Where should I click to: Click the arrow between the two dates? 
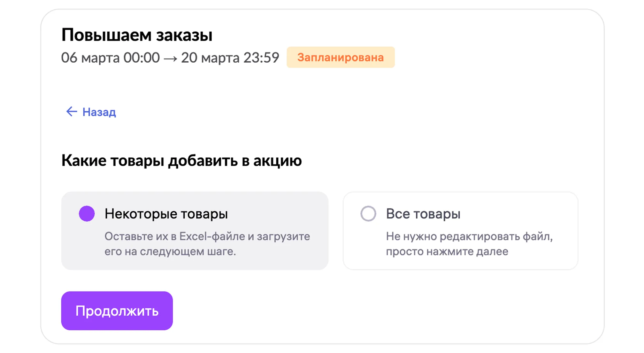170,59
